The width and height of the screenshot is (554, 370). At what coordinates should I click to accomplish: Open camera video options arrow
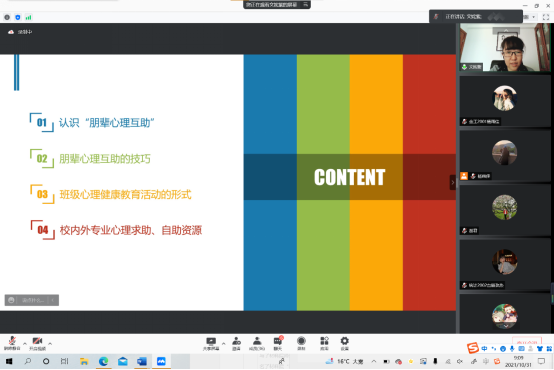pos(50,343)
